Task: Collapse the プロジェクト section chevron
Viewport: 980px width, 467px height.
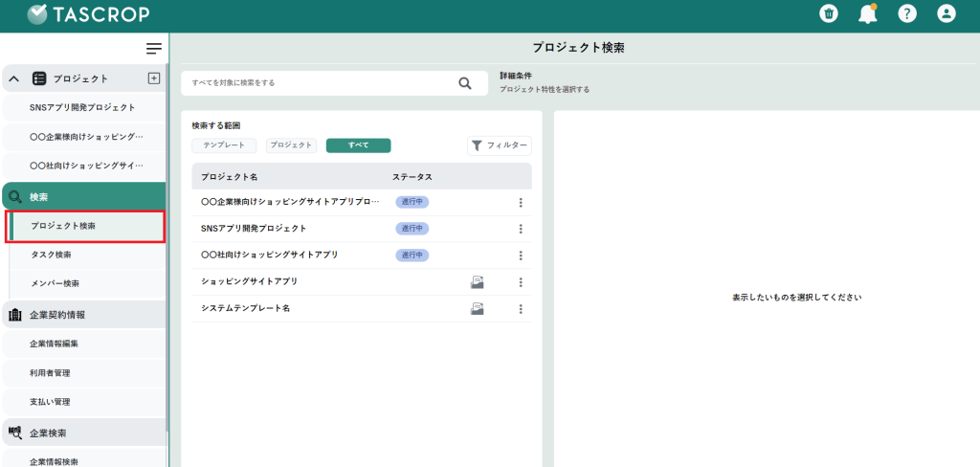Action: point(15,78)
